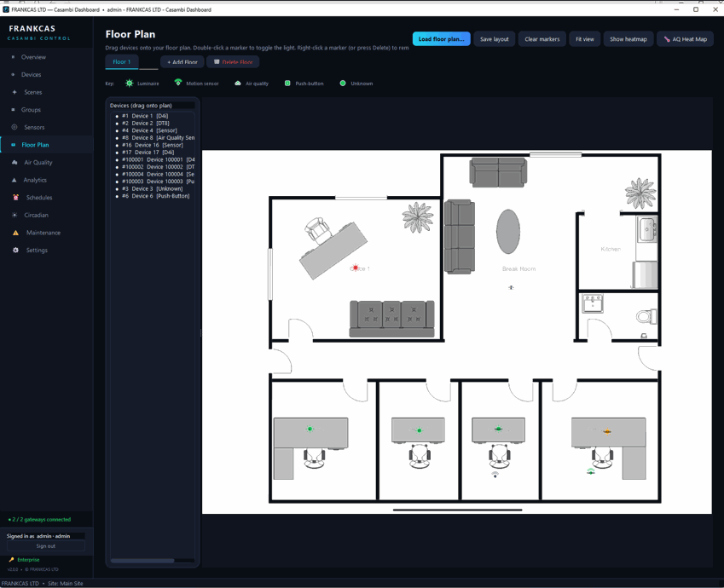Open Maintenance via its warning triangle icon

click(x=15, y=233)
